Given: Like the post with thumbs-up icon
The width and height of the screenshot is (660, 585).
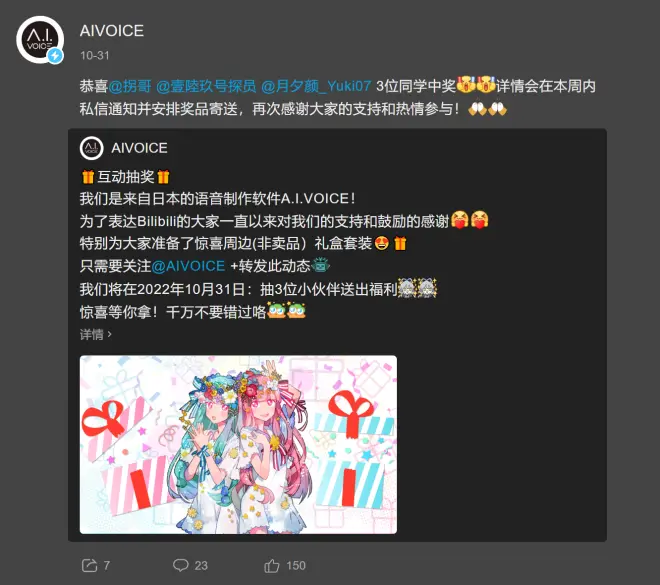Looking at the screenshot, I should pyautogui.click(x=272, y=565).
